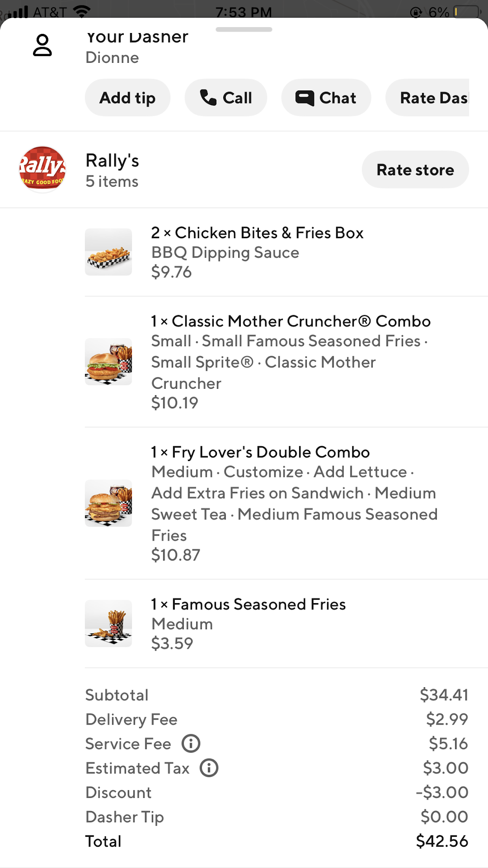Screen dimensions: 488x868
Task: Tap the Dasher profile person icon
Action: tap(42, 45)
